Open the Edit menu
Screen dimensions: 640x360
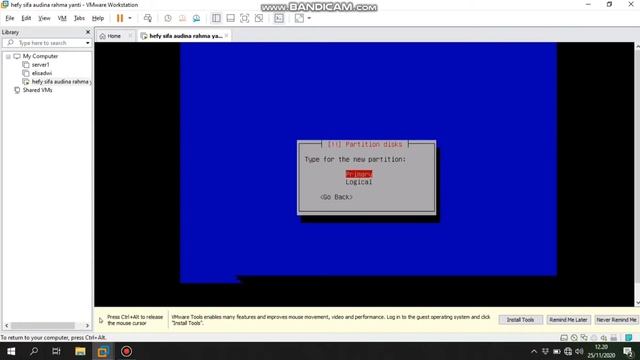tap(26, 18)
